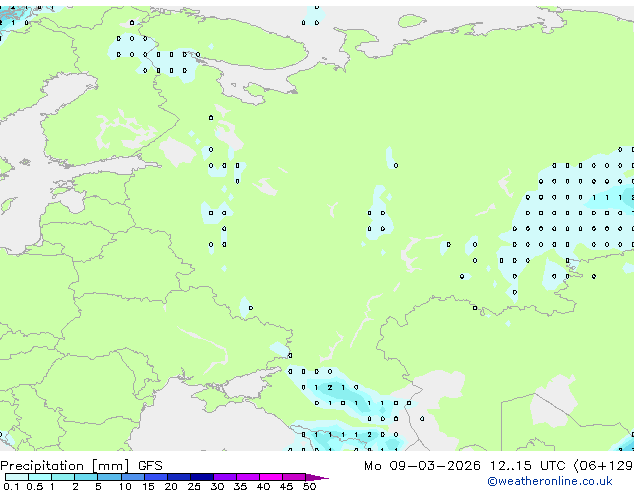The height and width of the screenshot is (490, 634).
Task: Click the purple arrow tip after 50
Action: [x=317, y=477]
